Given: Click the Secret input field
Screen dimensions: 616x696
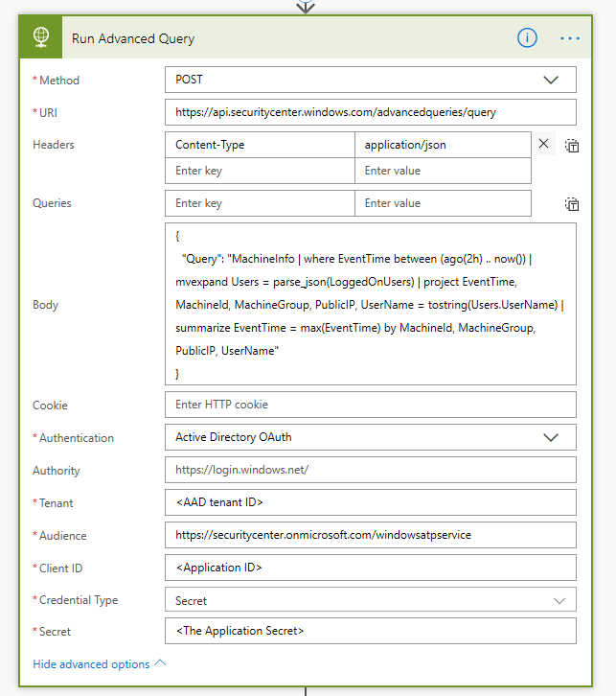Looking at the screenshot, I should coord(370,631).
